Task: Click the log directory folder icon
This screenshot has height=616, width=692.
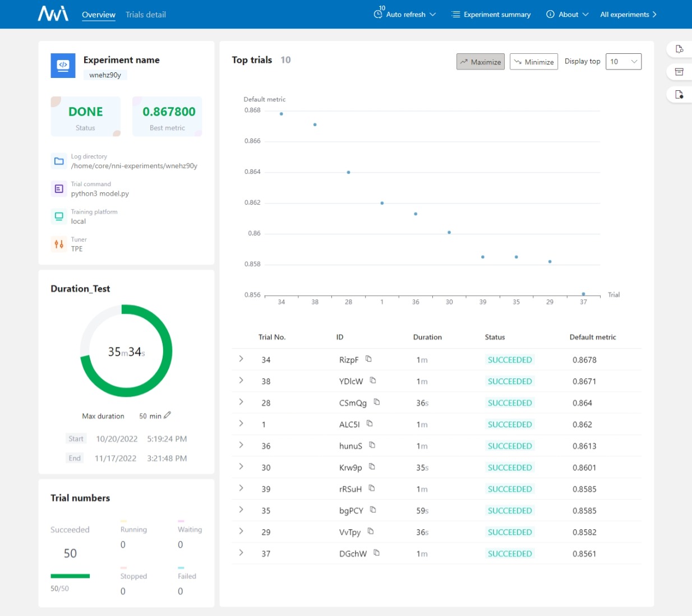Action: pos(59,161)
